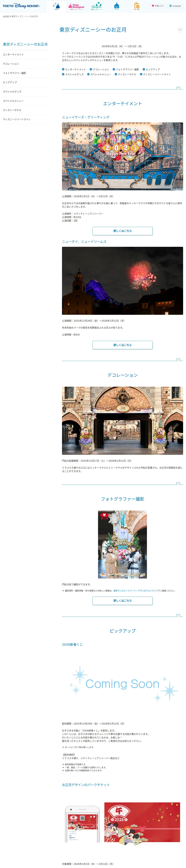Click 詳しくはこちら under フォトグラファー撮影
This screenshot has height=868, width=186.
click(123, 601)
